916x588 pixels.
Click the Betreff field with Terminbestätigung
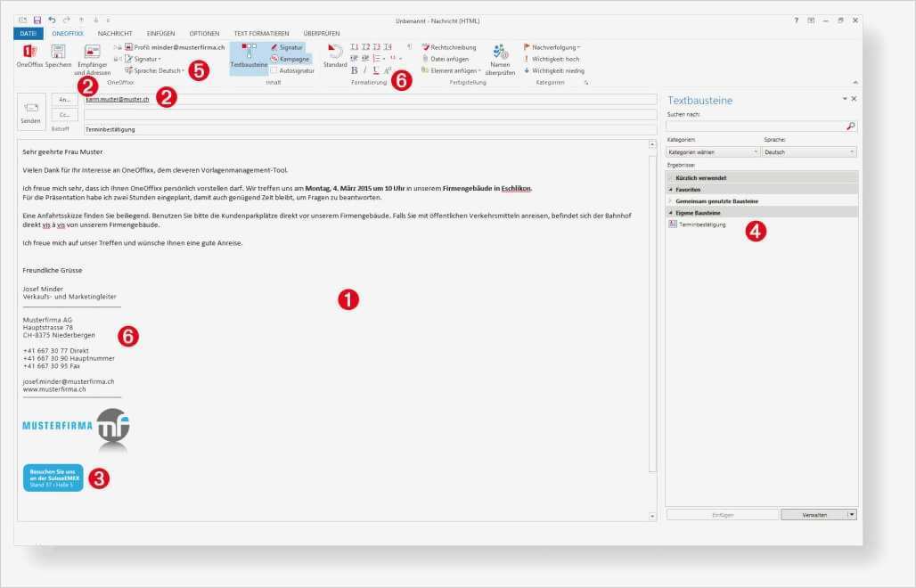point(371,130)
